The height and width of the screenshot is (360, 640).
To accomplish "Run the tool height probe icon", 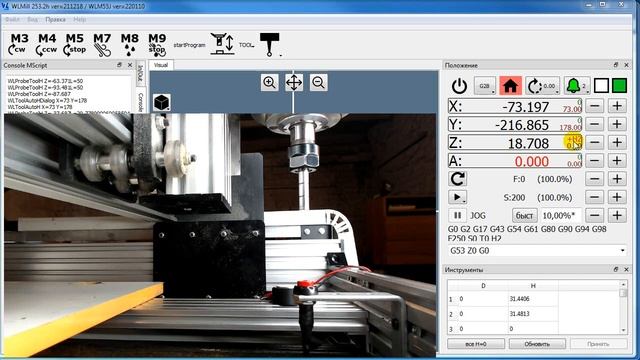I will click(222, 44).
